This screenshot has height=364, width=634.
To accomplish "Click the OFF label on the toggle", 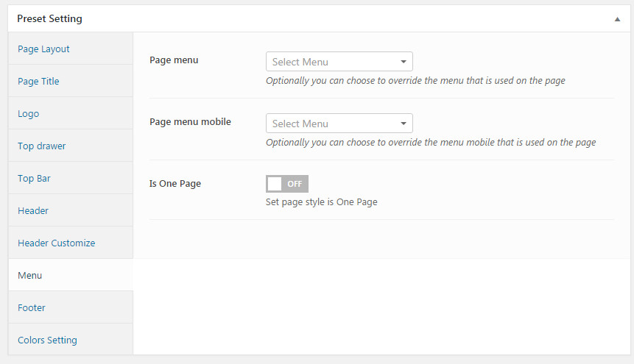I will click(295, 184).
